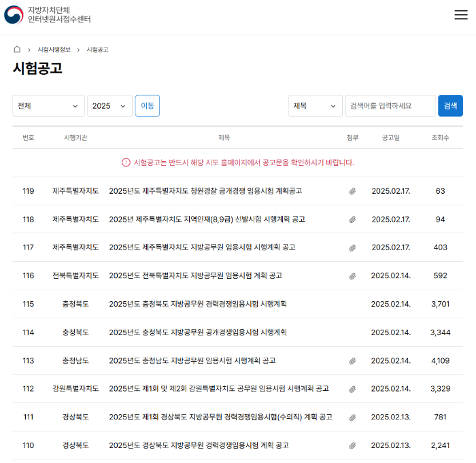Open 제주특별자치도 지역인재(8,9급) 선발시험 notice
This screenshot has height=463, width=476.
tap(207, 219)
